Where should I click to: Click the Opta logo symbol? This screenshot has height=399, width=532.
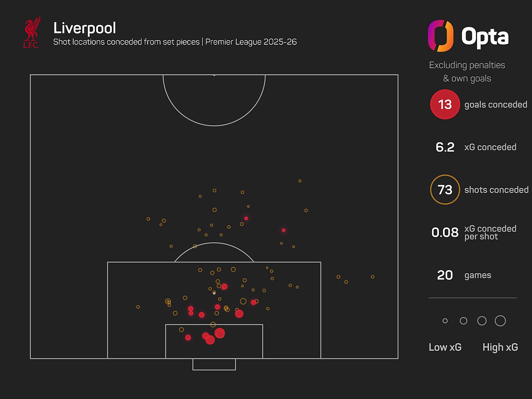tap(440, 36)
